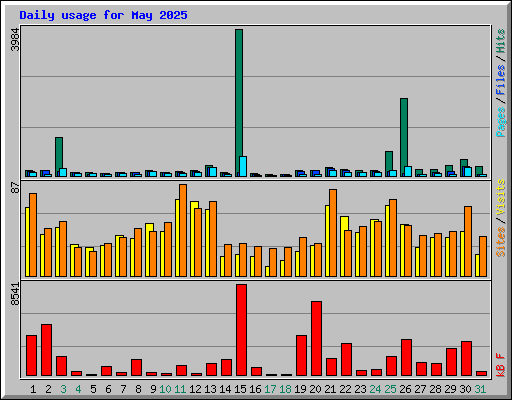The width and height of the screenshot is (512, 400).
Task: Select the red KB bar for day 20
Action: coord(316,338)
